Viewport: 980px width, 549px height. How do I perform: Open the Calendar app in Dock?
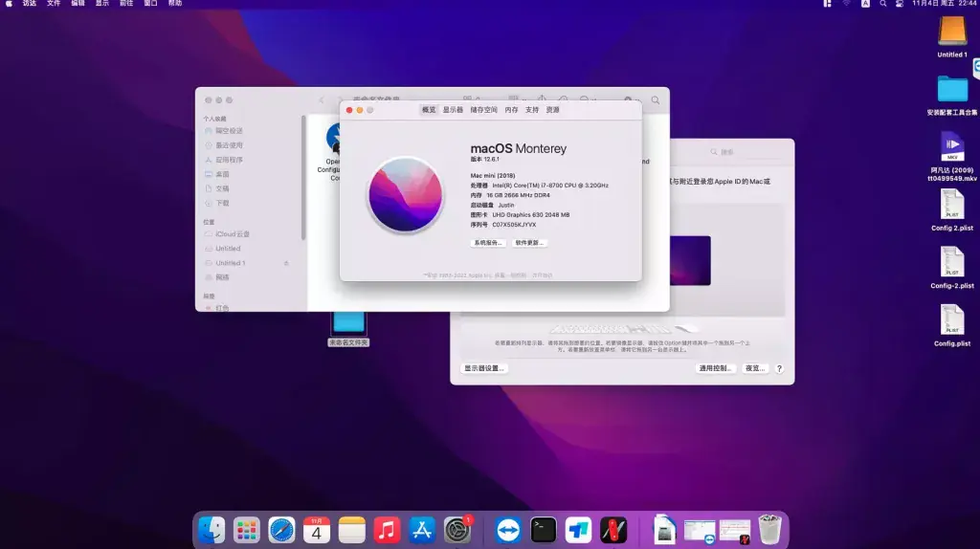coord(317,530)
